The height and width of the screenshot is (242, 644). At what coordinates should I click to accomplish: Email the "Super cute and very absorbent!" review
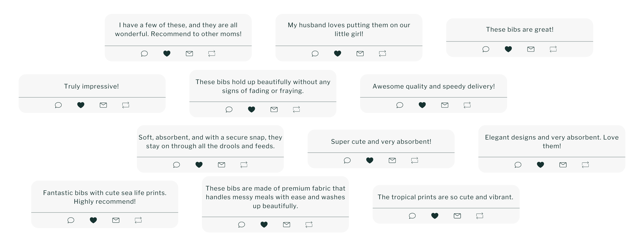point(392,160)
